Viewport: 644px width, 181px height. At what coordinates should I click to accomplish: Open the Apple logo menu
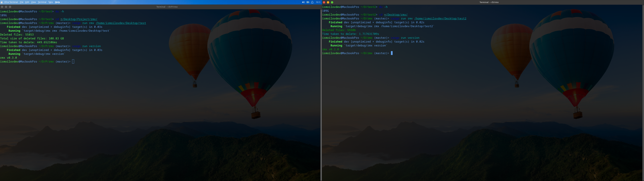click(2, 2)
